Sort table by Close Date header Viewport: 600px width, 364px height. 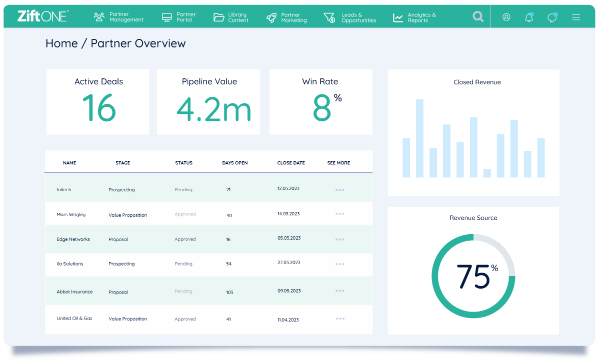pyautogui.click(x=291, y=163)
